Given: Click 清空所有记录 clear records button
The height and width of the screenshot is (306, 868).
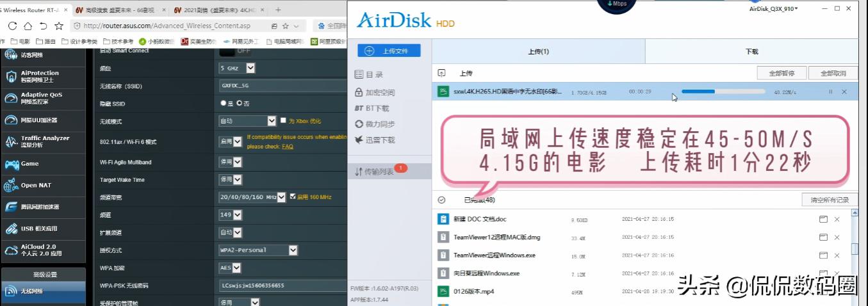Looking at the screenshot, I should (x=830, y=200).
